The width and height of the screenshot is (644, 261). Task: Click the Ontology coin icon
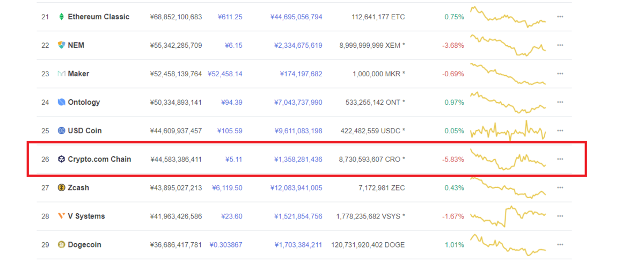click(61, 102)
